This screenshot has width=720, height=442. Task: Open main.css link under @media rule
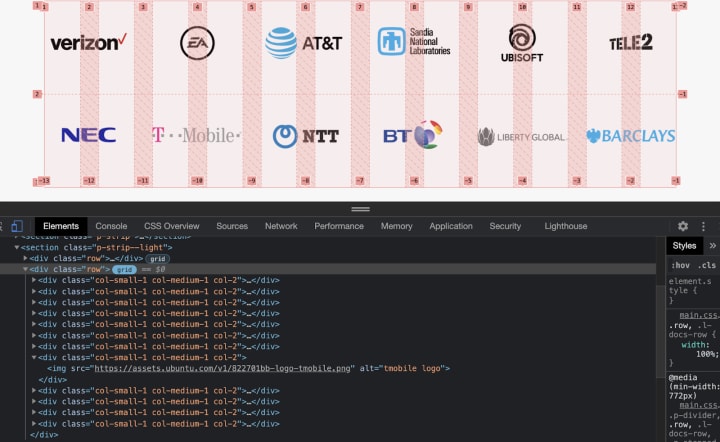point(699,405)
